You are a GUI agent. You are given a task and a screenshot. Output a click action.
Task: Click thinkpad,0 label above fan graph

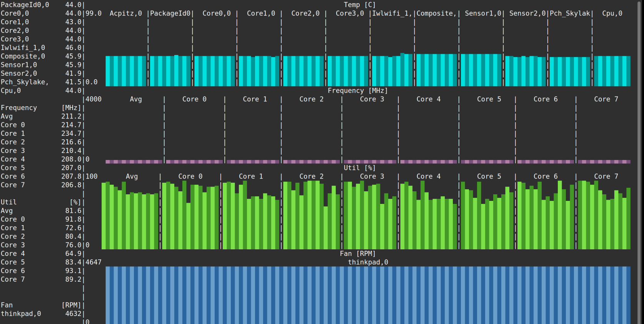point(368,262)
